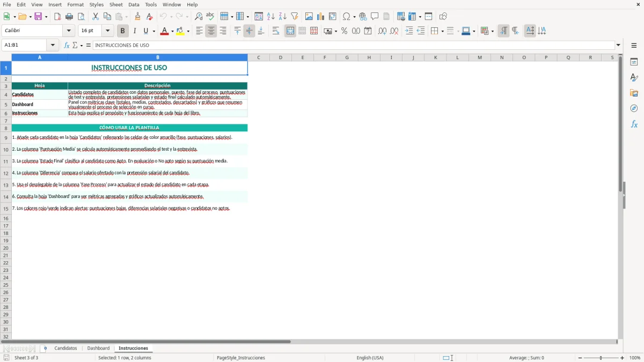Save the document with the floppy disk icon
Screen dimensions: 644x362
point(38,17)
